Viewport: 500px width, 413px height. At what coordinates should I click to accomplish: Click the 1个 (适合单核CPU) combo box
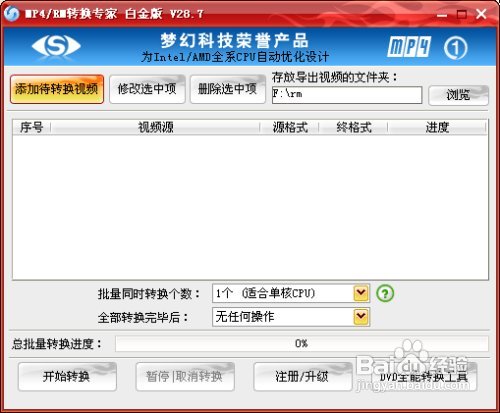(291, 293)
